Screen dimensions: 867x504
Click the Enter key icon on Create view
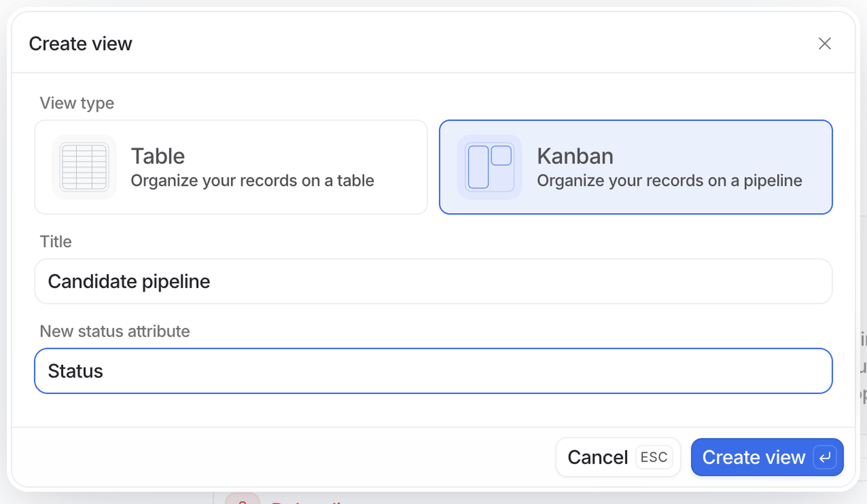[x=825, y=457]
